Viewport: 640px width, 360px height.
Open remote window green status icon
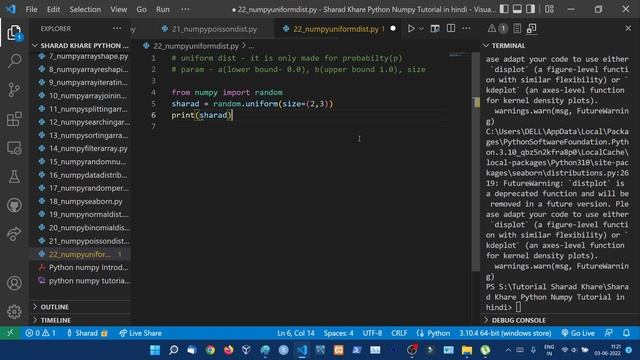(10, 333)
